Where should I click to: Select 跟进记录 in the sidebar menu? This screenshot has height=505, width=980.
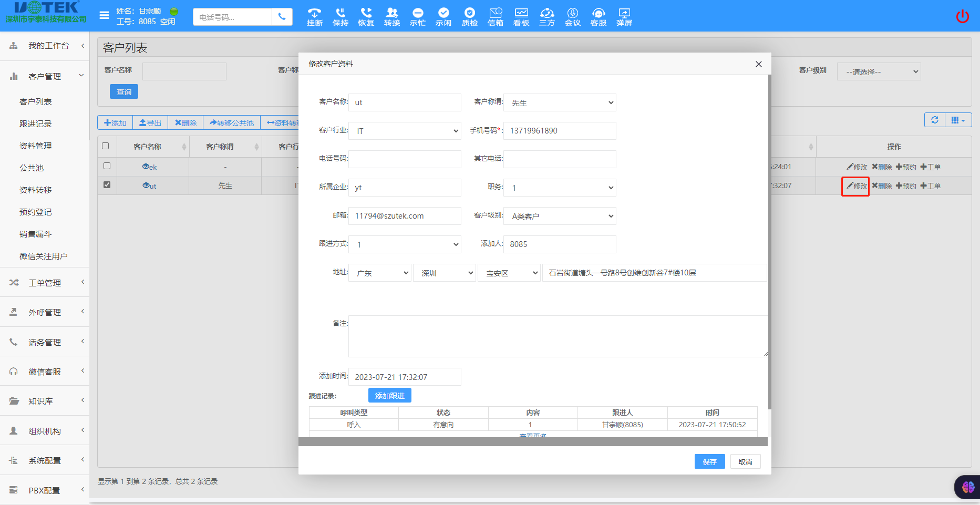36,123
